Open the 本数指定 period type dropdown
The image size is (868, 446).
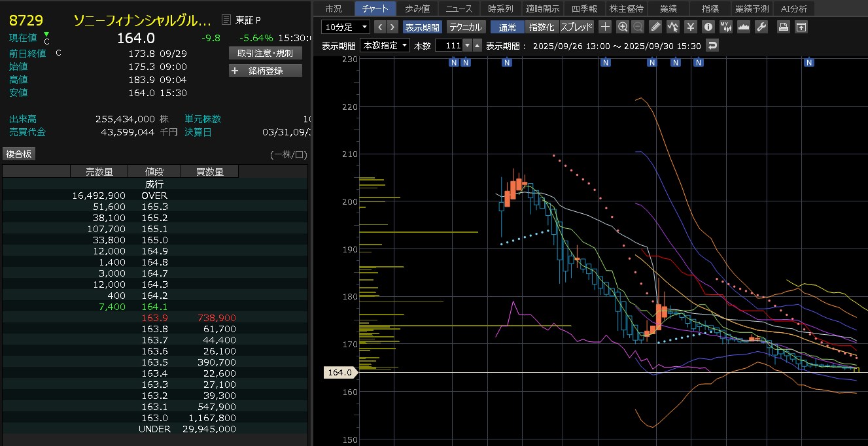click(386, 45)
